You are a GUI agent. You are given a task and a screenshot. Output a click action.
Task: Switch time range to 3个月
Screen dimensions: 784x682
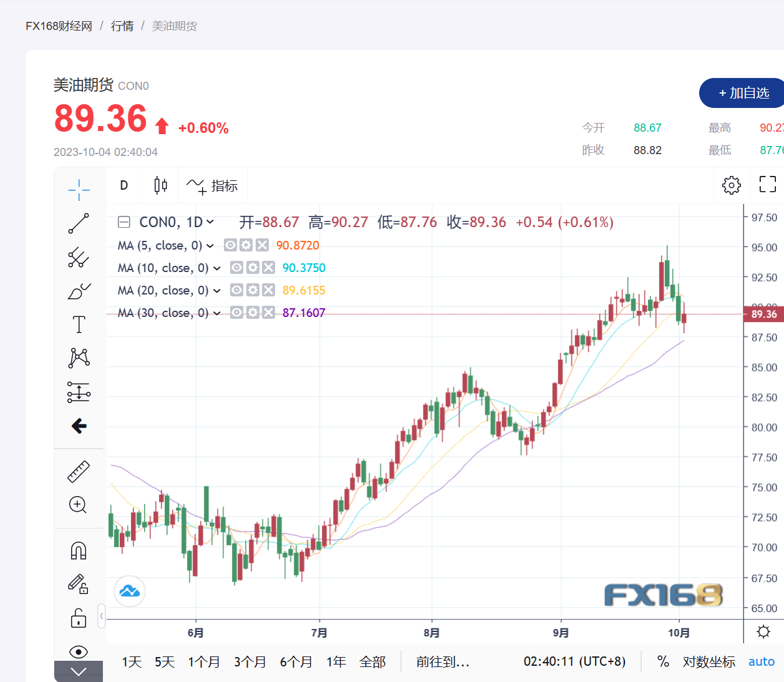point(250,662)
